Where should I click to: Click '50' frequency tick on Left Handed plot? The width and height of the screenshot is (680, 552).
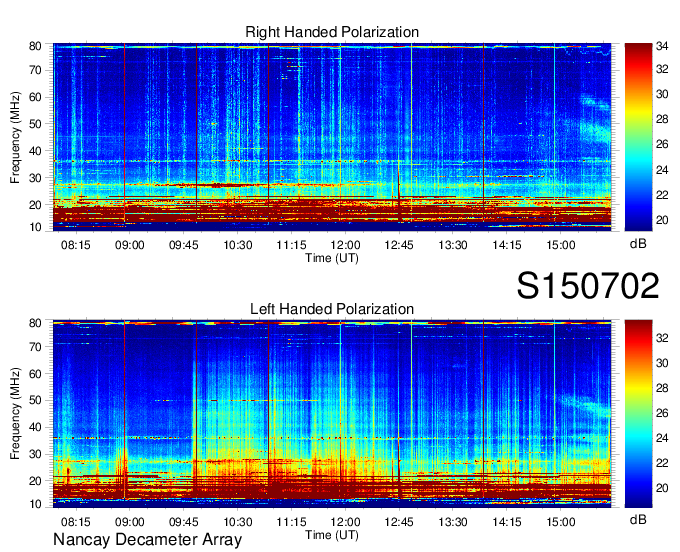pyautogui.click(x=35, y=400)
